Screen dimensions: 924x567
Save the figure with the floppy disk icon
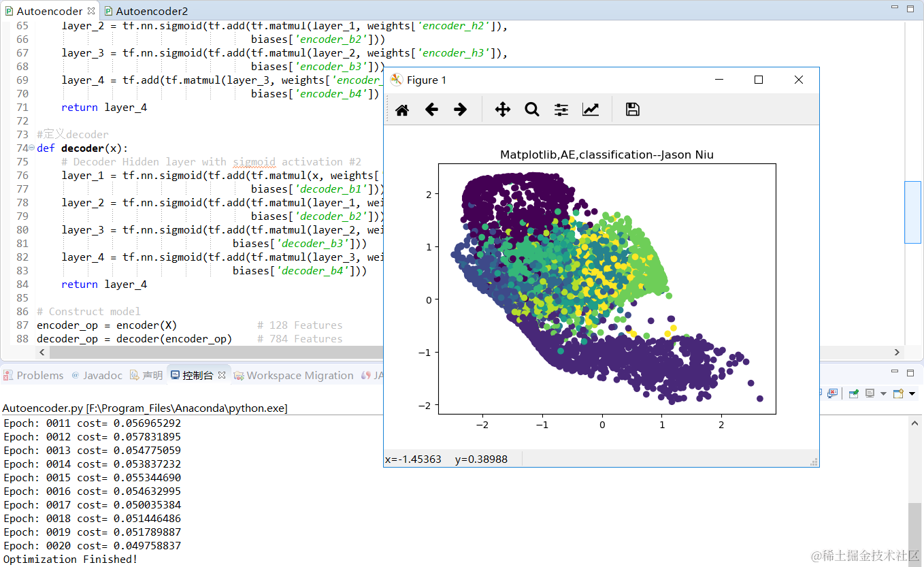point(633,110)
